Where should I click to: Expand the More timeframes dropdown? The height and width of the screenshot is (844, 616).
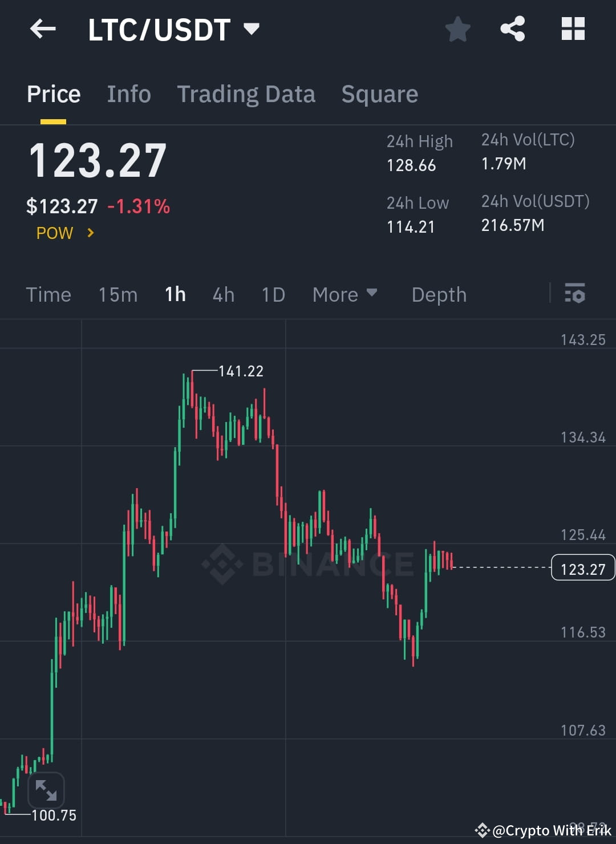tap(345, 294)
